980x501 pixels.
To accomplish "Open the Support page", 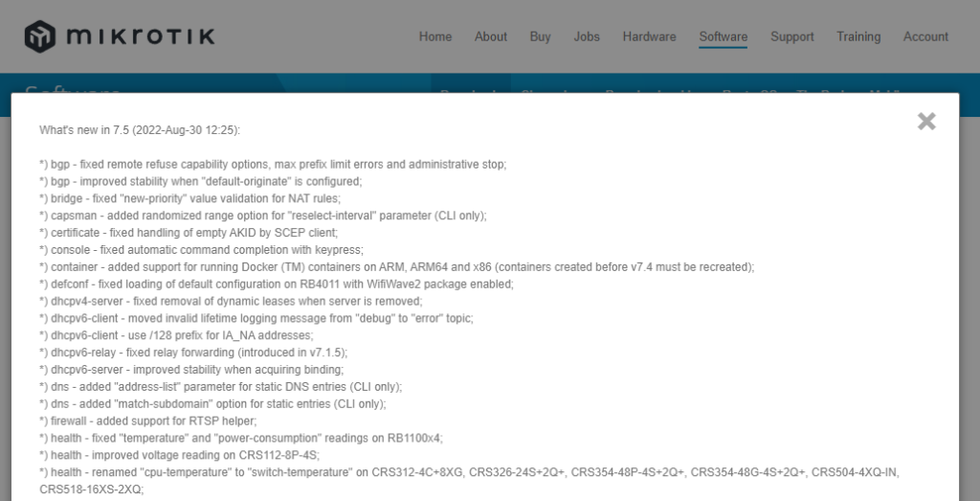I will pyautogui.click(x=791, y=37).
